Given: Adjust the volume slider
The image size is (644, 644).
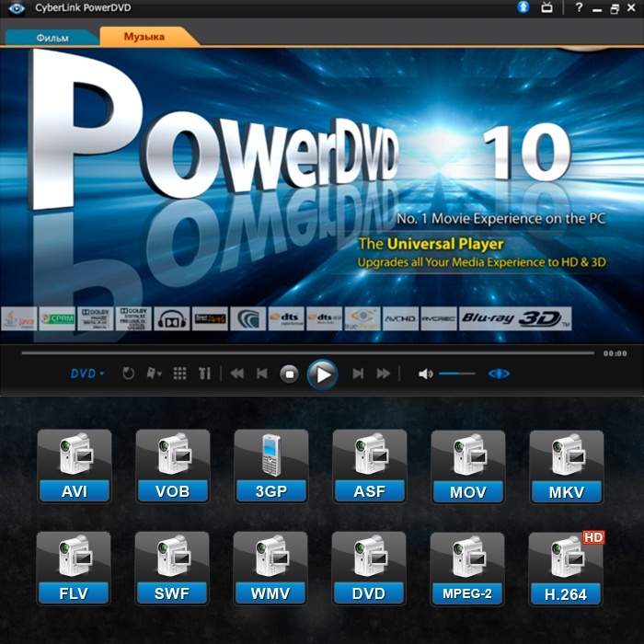Looking at the screenshot, I should [x=457, y=374].
